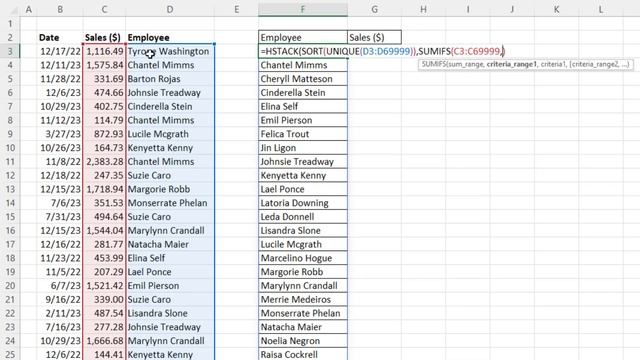Image resolution: width=640 pixels, height=360 pixels.
Task: Click the Employee header in column D
Action: (170, 38)
